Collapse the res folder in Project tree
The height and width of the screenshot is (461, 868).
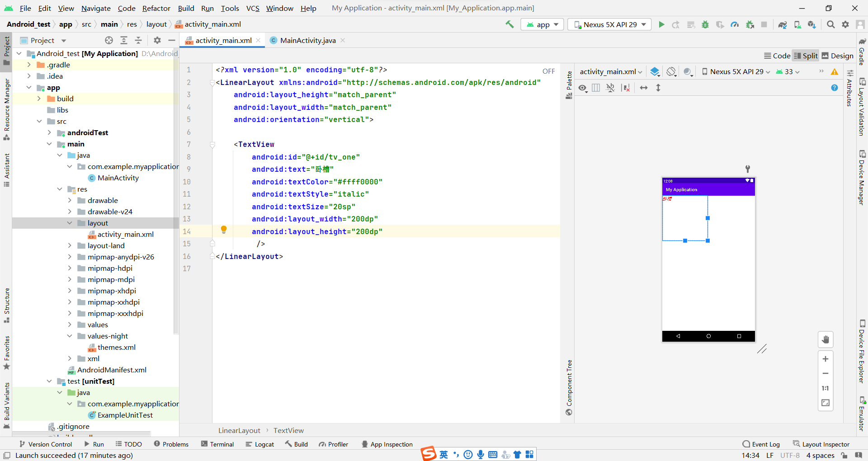click(60, 189)
